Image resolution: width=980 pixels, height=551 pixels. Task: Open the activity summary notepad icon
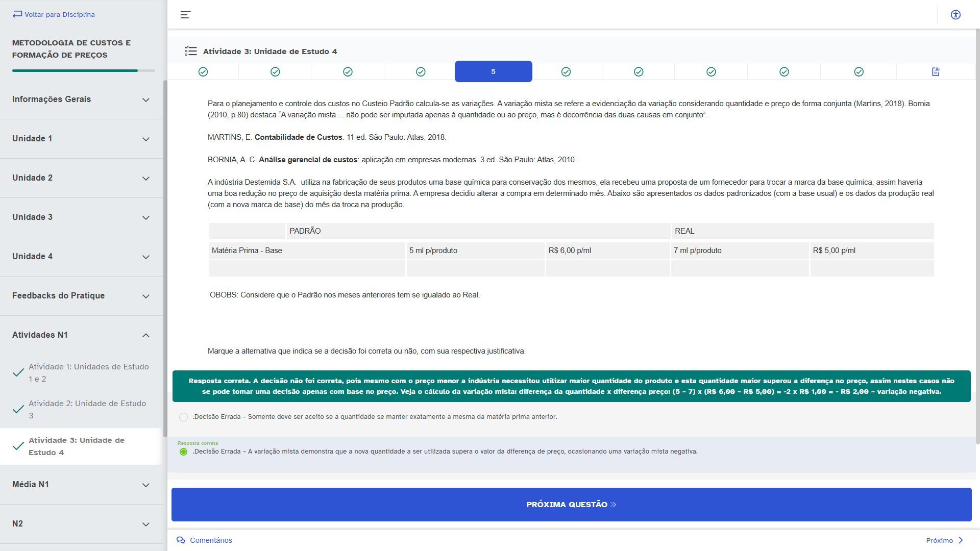pyautogui.click(x=936, y=72)
